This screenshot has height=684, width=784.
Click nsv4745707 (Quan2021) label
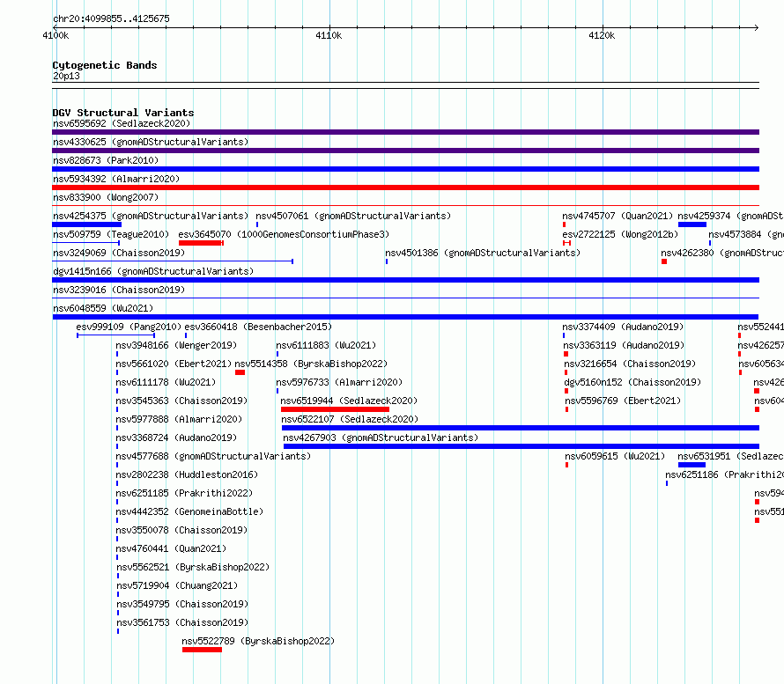point(618,216)
